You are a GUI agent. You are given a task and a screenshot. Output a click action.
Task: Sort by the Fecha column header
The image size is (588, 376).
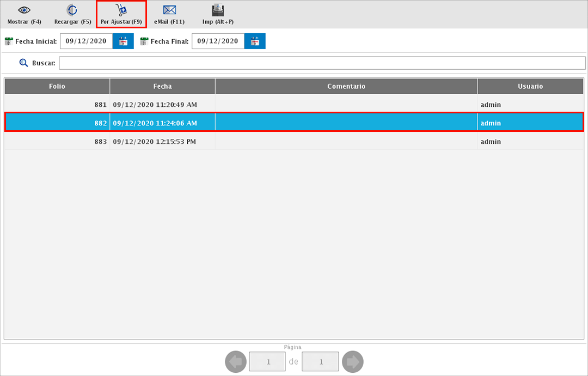[x=162, y=86]
